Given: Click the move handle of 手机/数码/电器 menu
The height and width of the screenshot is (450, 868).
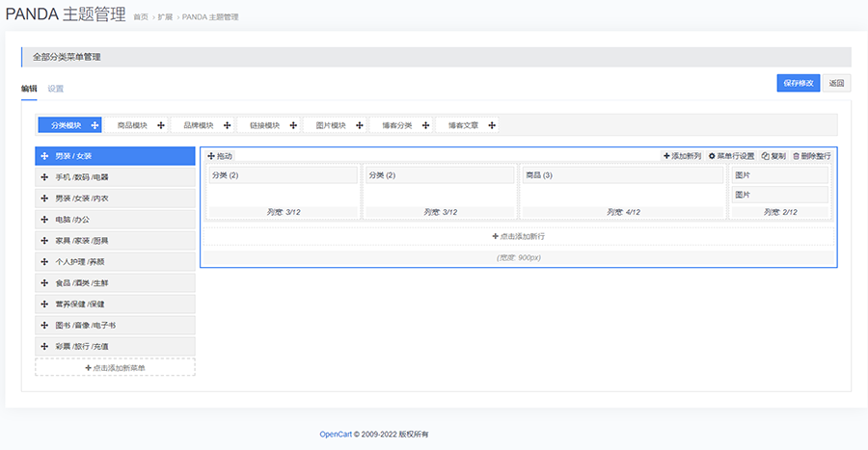Looking at the screenshot, I should click(44, 177).
